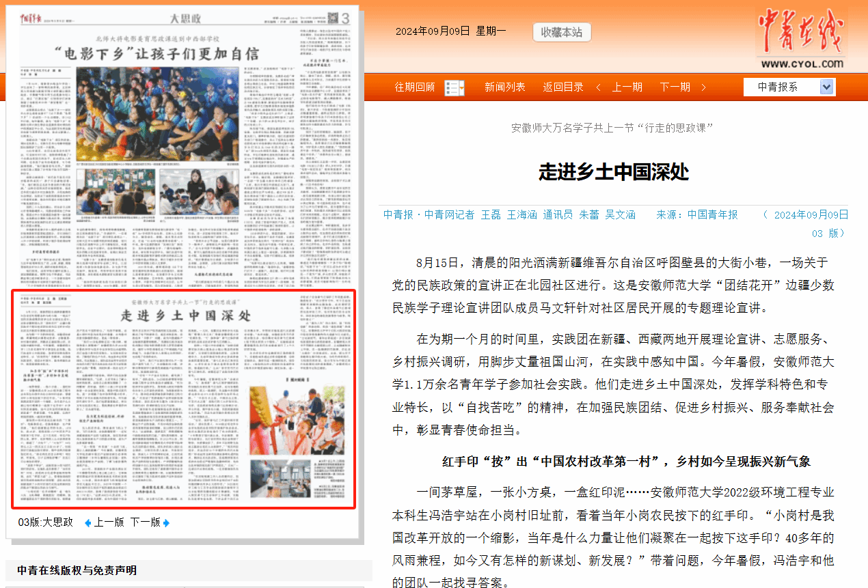Click the right chevron after 下一期
This screenshot has height=588, width=868.
(x=703, y=87)
